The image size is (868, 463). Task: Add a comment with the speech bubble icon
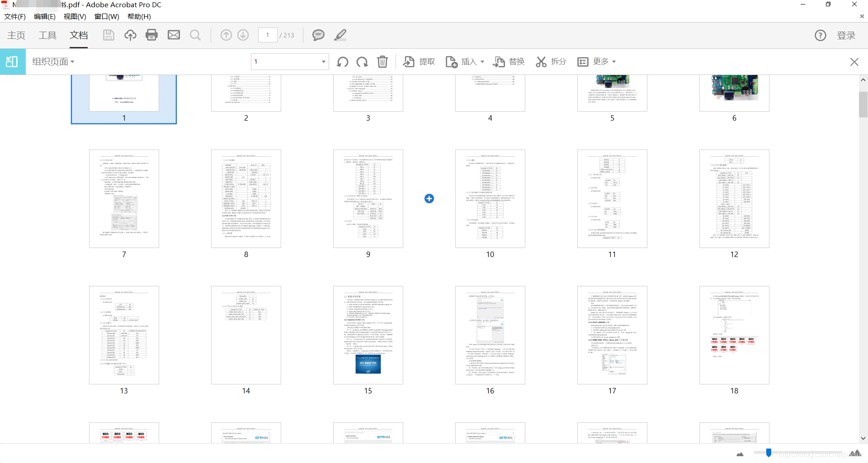click(x=318, y=35)
